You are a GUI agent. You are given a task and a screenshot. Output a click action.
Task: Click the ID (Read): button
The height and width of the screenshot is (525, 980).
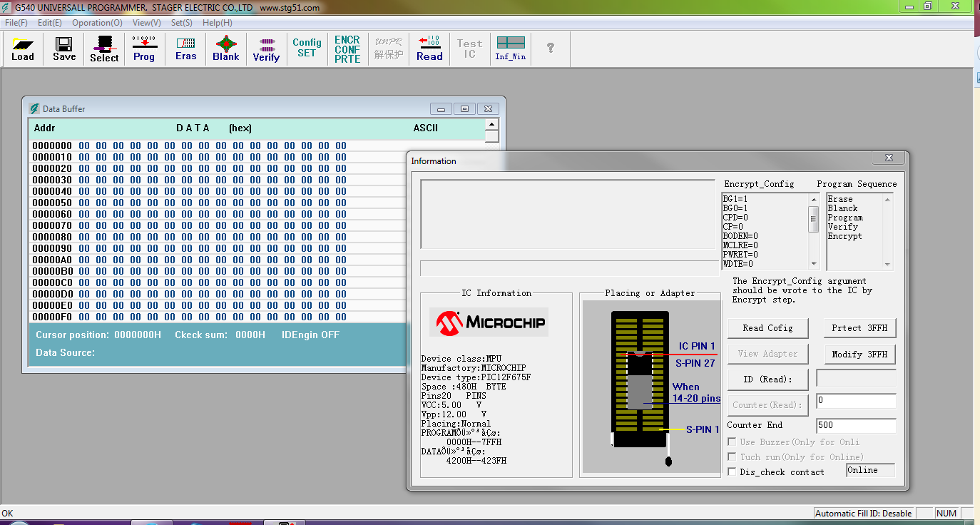[x=767, y=379]
